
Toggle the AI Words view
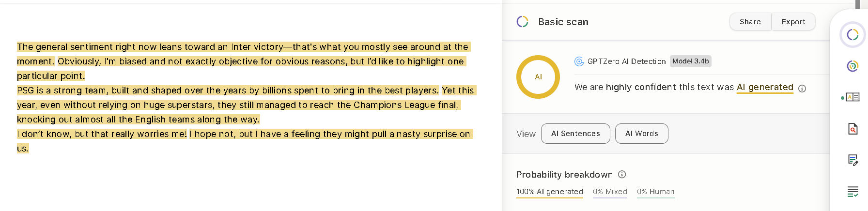click(642, 134)
